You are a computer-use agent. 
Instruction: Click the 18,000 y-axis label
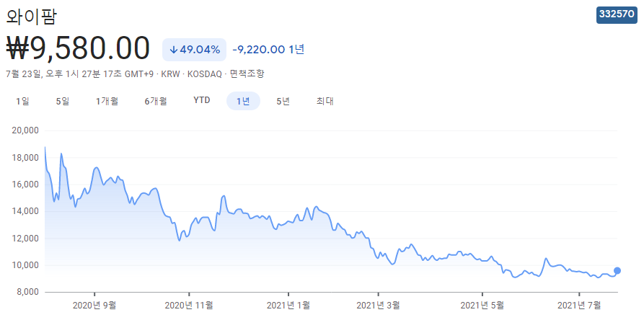26,158
